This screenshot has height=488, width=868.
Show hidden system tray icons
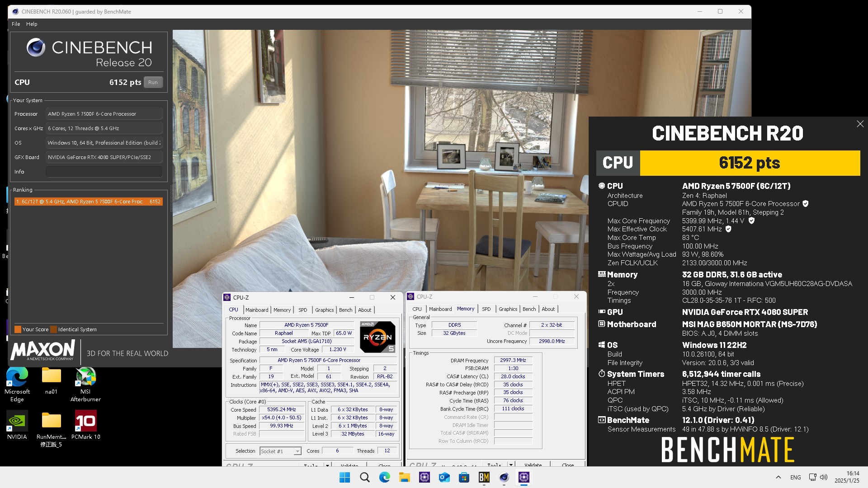click(778, 477)
